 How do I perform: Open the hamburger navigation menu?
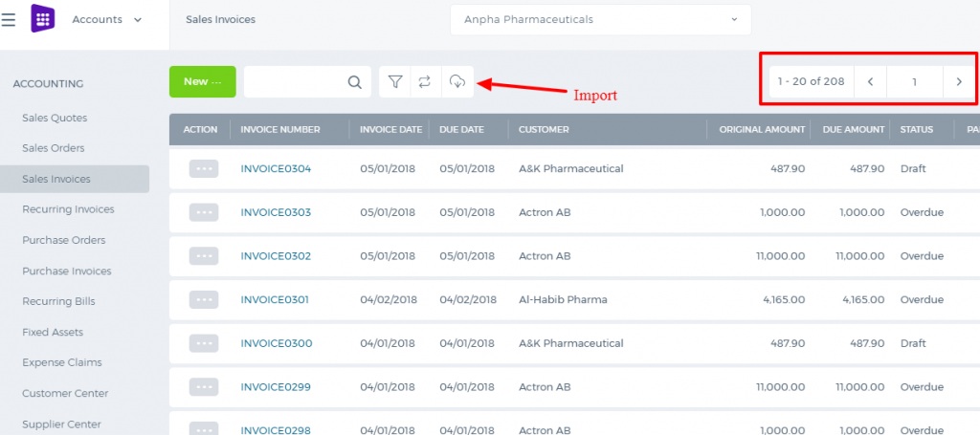[8, 19]
